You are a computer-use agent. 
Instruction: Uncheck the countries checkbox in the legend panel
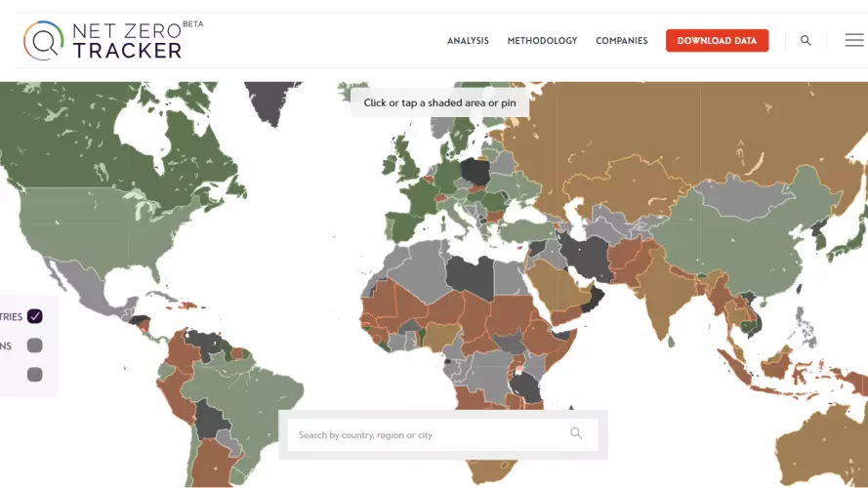[x=35, y=316]
